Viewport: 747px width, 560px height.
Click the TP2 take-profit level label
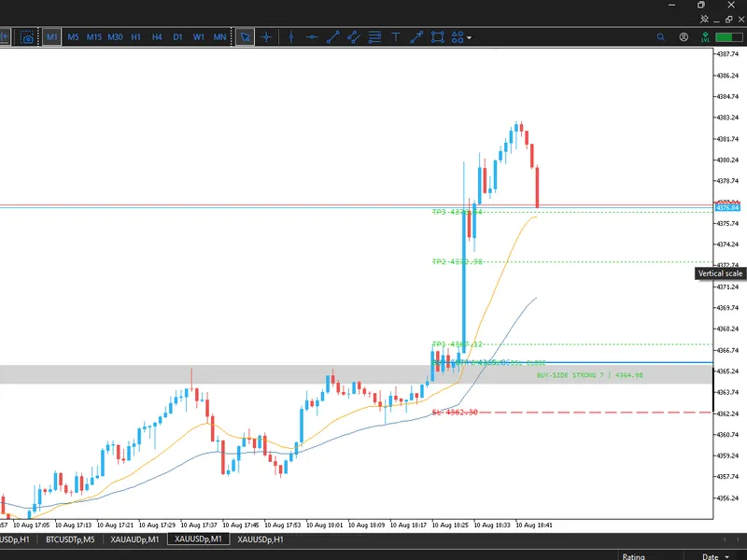pyautogui.click(x=457, y=261)
